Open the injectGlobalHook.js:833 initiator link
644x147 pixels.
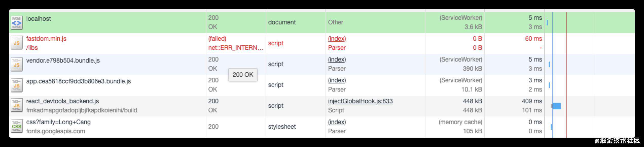(360, 101)
